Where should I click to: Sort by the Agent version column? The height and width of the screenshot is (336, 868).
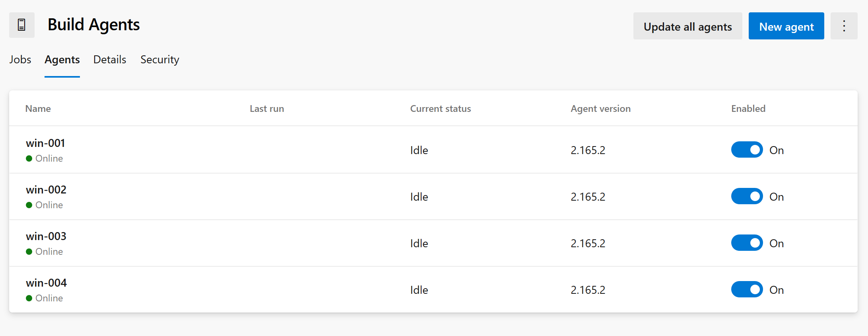point(600,108)
